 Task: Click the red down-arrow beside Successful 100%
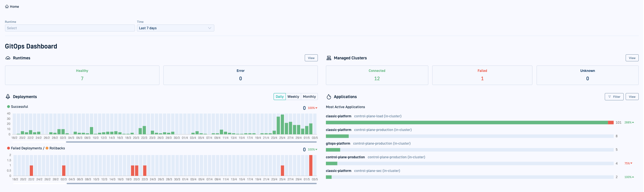[316, 108]
